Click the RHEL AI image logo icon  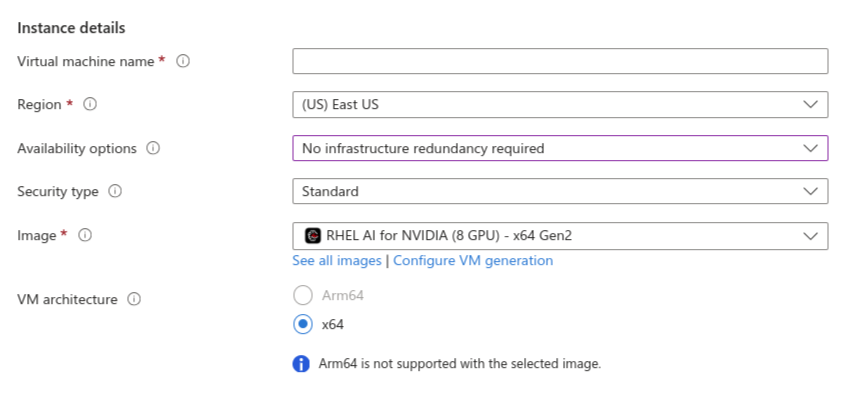pos(313,236)
